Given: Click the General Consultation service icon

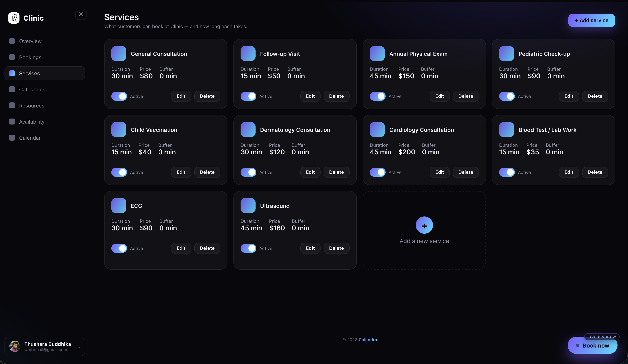Looking at the screenshot, I should pyautogui.click(x=119, y=54).
